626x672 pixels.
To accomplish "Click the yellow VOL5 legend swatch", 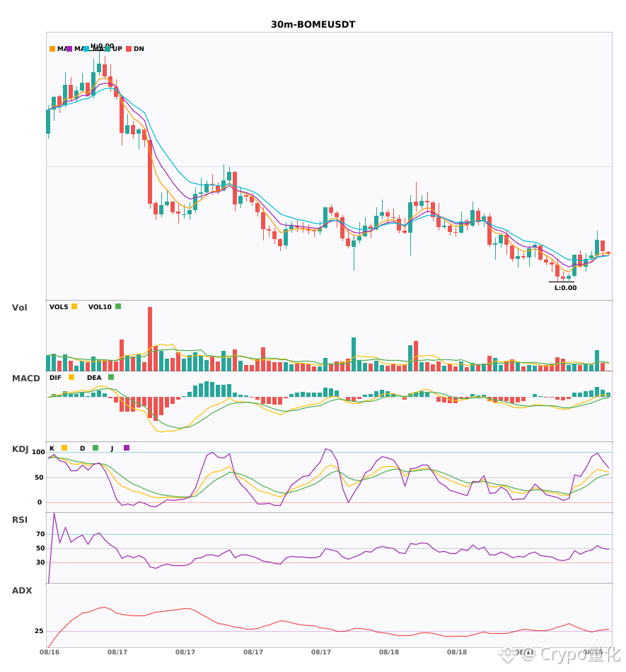I will [x=74, y=306].
